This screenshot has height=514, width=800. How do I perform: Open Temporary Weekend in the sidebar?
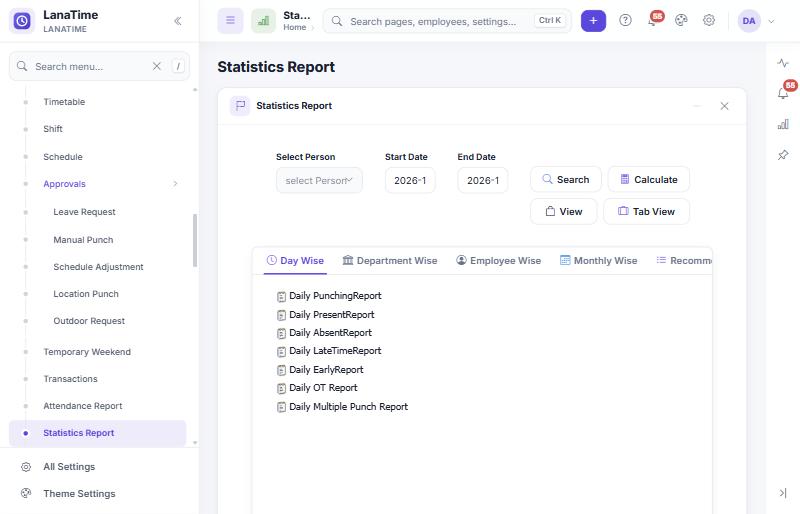(87, 352)
